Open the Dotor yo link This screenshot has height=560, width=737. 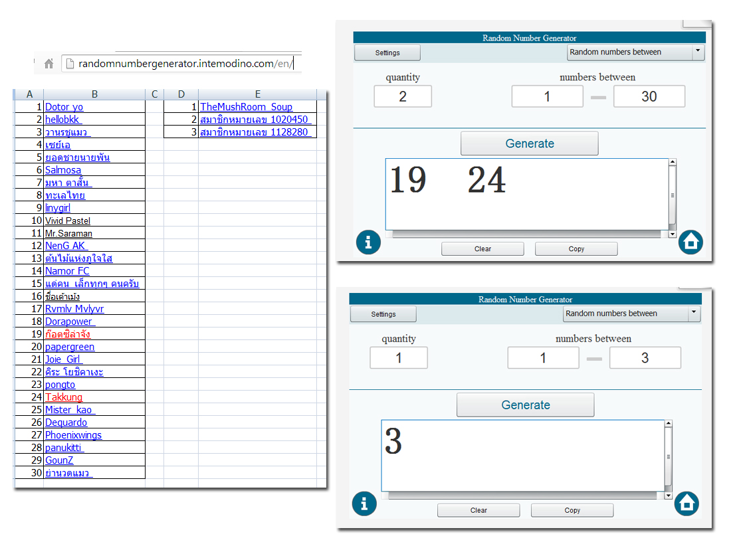coord(64,107)
